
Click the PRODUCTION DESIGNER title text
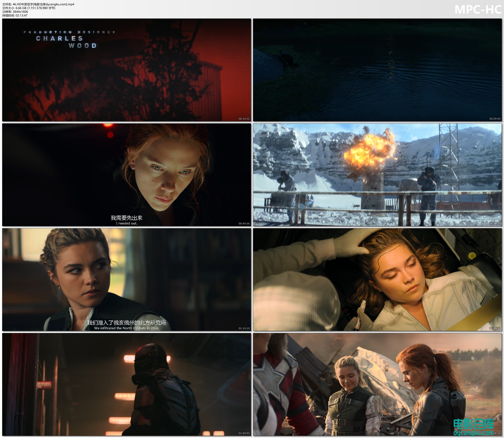(x=69, y=32)
